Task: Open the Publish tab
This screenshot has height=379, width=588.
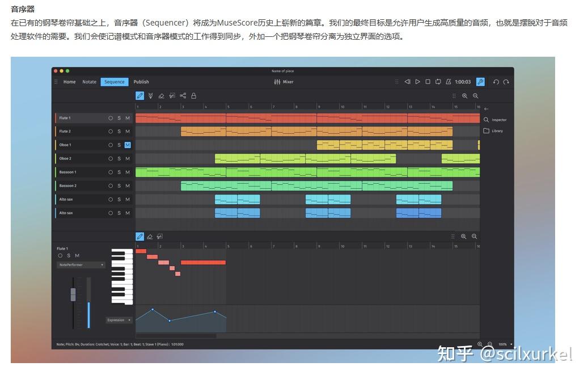Action: tap(141, 82)
